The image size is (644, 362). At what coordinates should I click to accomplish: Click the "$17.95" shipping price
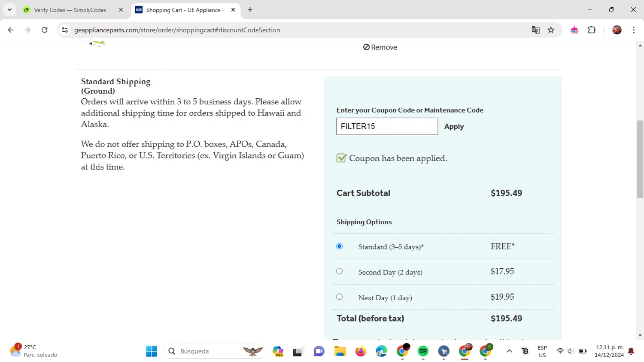click(x=502, y=271)
